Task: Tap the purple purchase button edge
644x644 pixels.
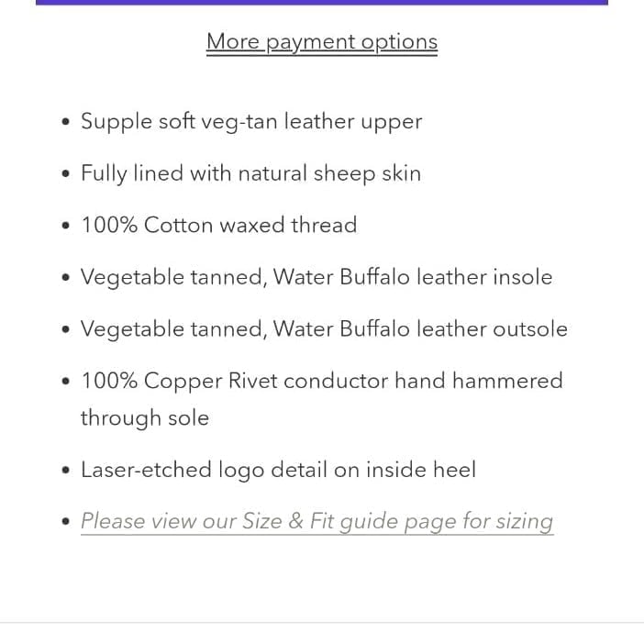Action: [322, 2]
